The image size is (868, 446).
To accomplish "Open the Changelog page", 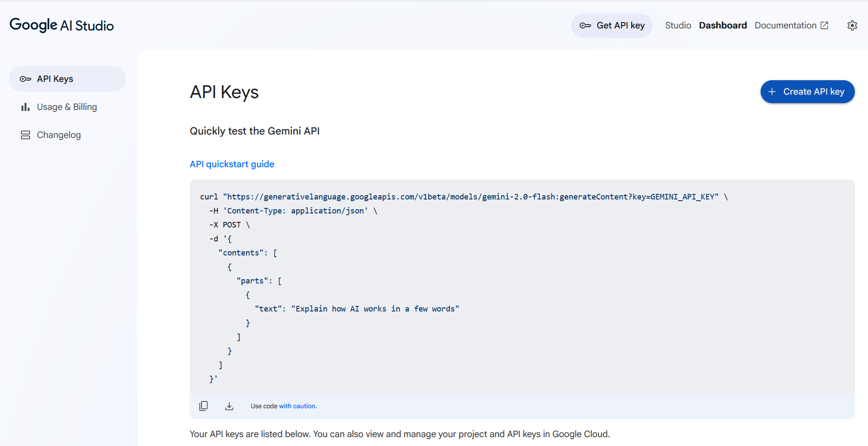I will tap(59, 135).
